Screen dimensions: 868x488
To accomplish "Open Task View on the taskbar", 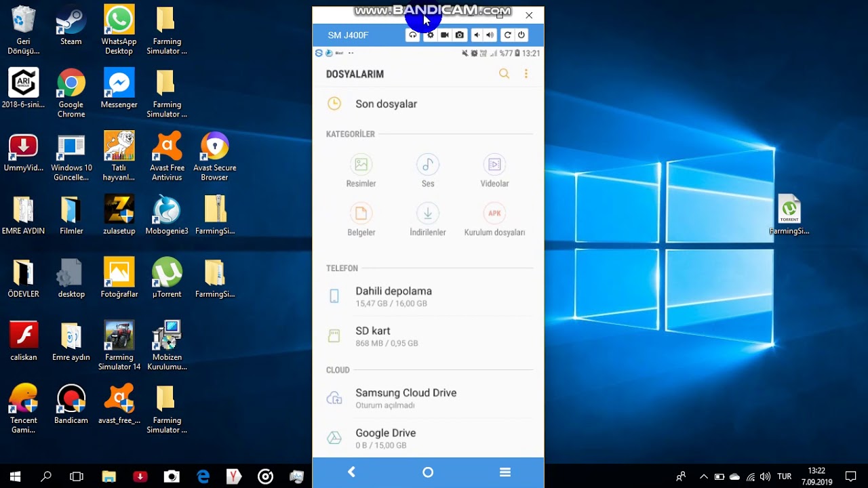I will tap(77, 476).
